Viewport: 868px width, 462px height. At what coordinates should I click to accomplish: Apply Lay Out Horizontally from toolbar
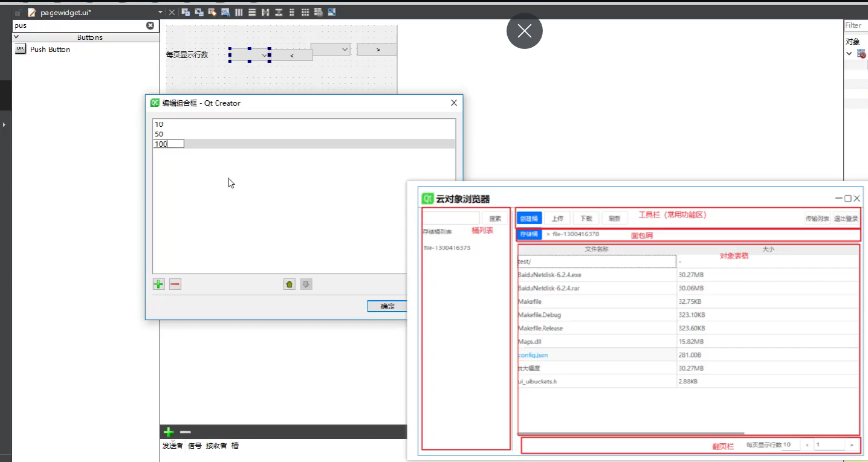[x=239, y=12]
